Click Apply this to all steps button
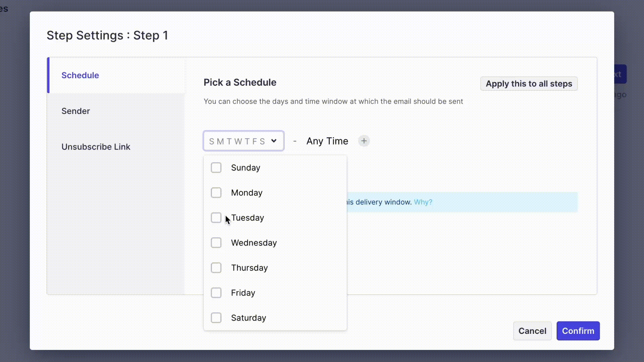This screenshot has height=362, width=644. [x=529, y=84]
